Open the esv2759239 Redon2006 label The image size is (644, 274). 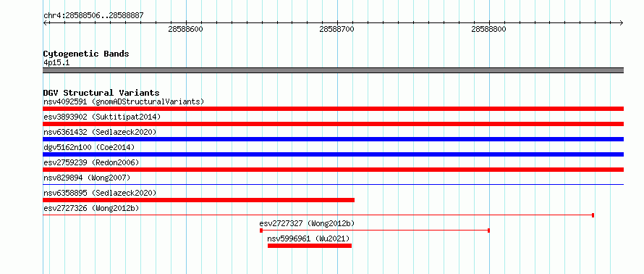[91, 162]
